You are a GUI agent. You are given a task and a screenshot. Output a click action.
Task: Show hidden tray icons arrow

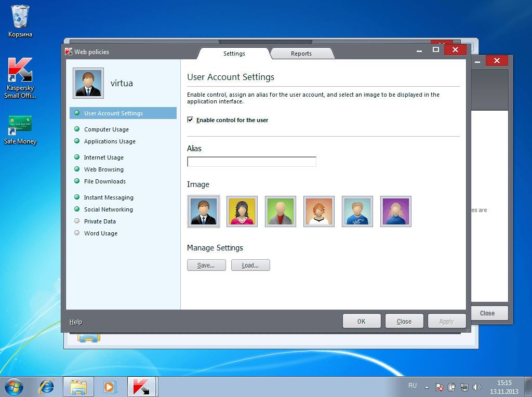[427, 387]
